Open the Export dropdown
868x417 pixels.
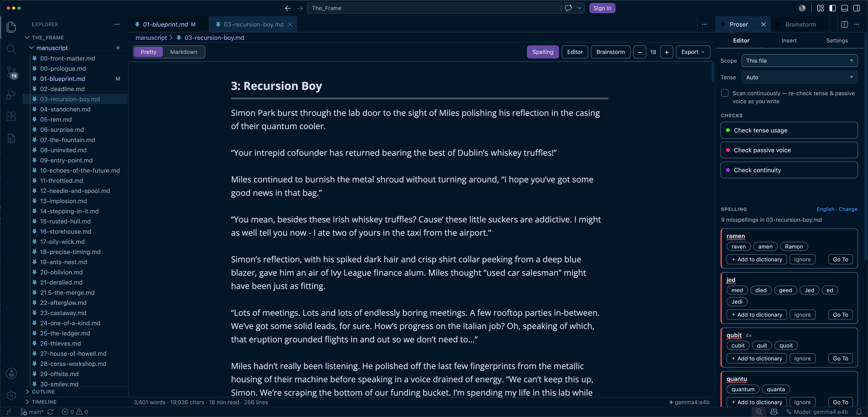click(x=693, y=52)
